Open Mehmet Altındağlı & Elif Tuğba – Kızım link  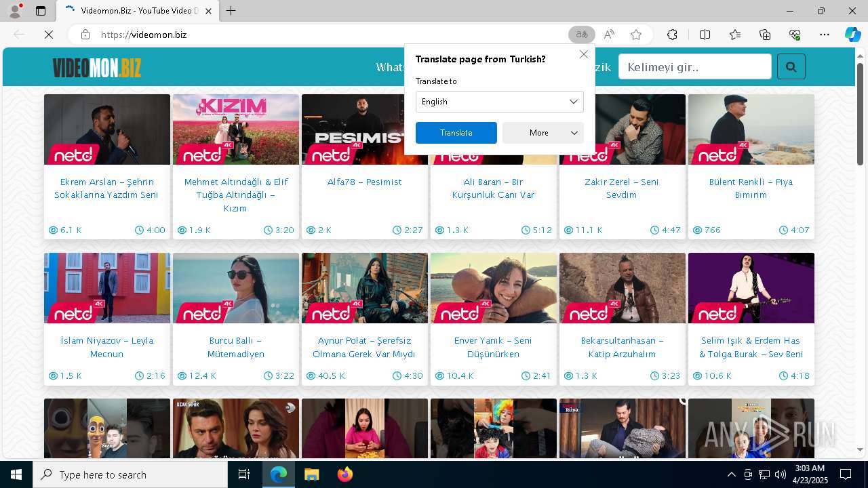click(x=236, y=195)
